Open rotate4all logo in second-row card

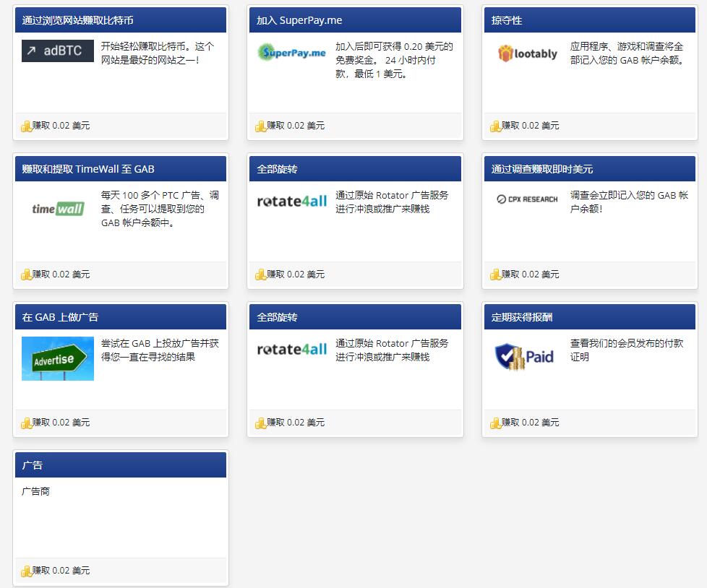tap(292, 201)
